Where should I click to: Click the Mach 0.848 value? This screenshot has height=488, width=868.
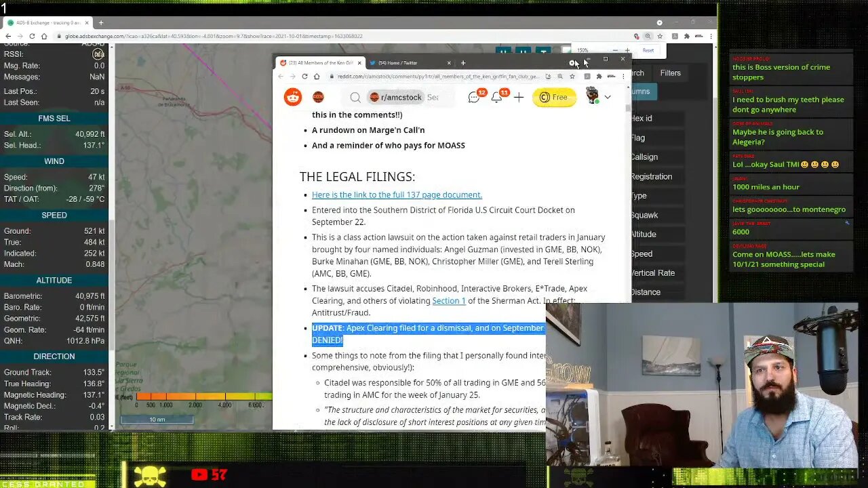(94, 264)
